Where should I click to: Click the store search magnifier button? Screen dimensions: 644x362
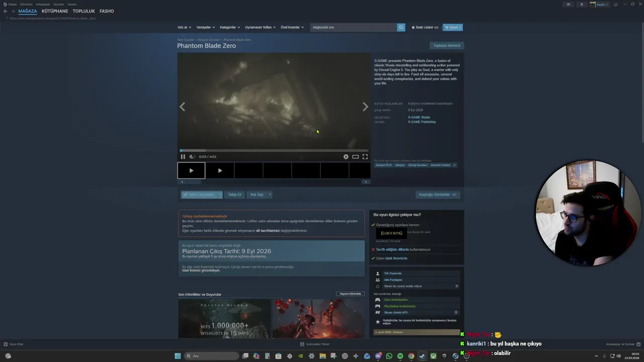point(401,27)
